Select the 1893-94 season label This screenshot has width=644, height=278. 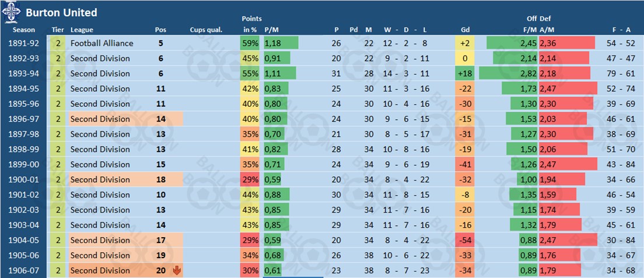(24, 74)
